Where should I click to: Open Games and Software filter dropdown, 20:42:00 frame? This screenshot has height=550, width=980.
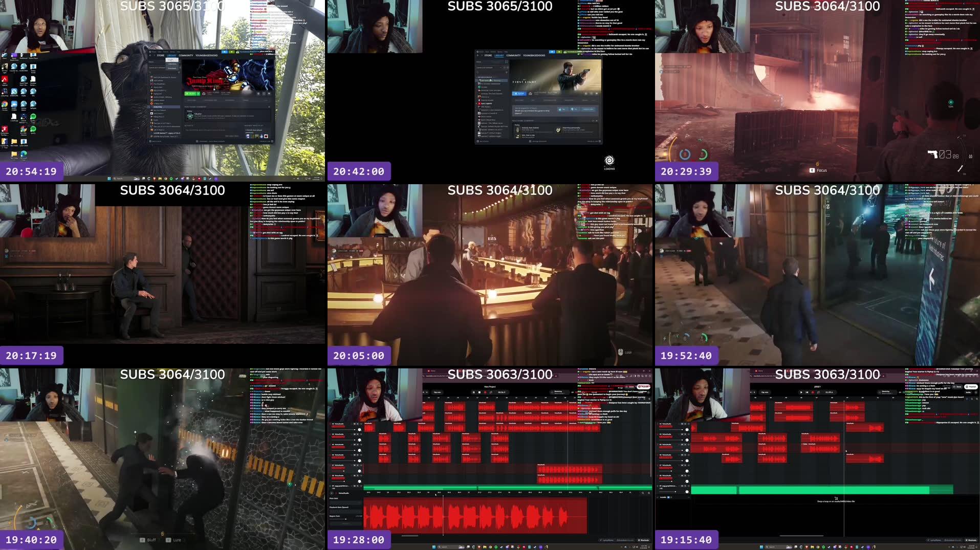489,68
